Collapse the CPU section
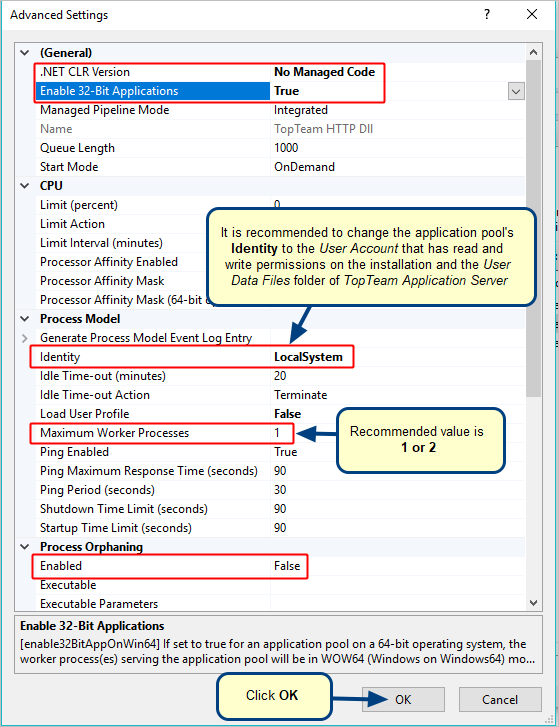 coord(25,186)
